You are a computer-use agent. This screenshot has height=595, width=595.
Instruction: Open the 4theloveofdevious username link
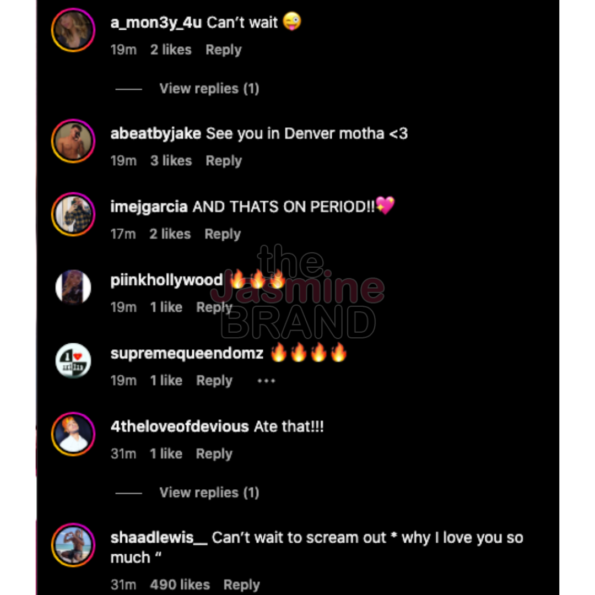click(179, 427)
